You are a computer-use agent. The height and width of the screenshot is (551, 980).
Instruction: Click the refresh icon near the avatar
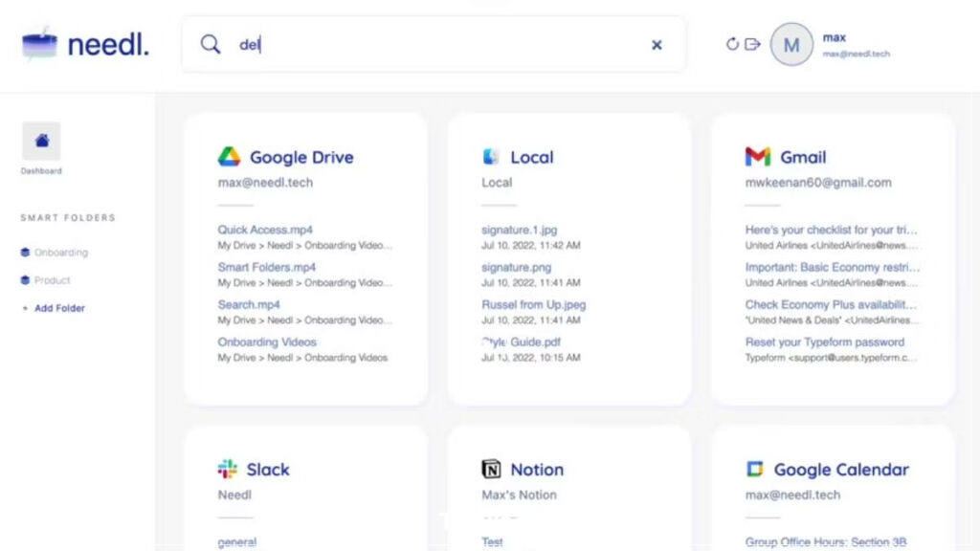click(732, 44)
